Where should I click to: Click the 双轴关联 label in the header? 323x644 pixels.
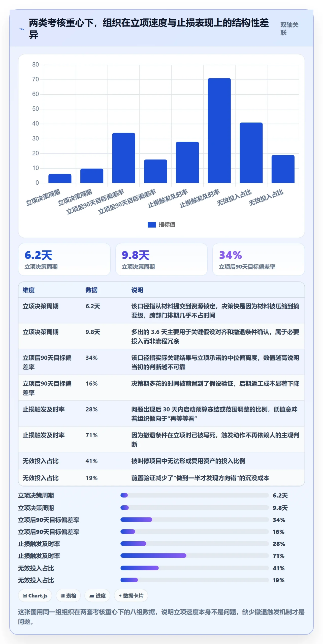(x=289, y=28)
